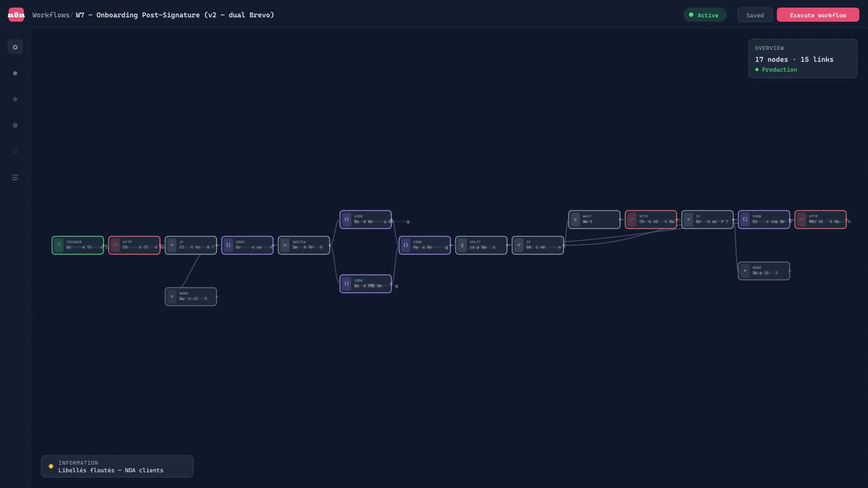Click the pause icon on the Wait node
This screenshot has width=868, height=488.
coord(576,219)
